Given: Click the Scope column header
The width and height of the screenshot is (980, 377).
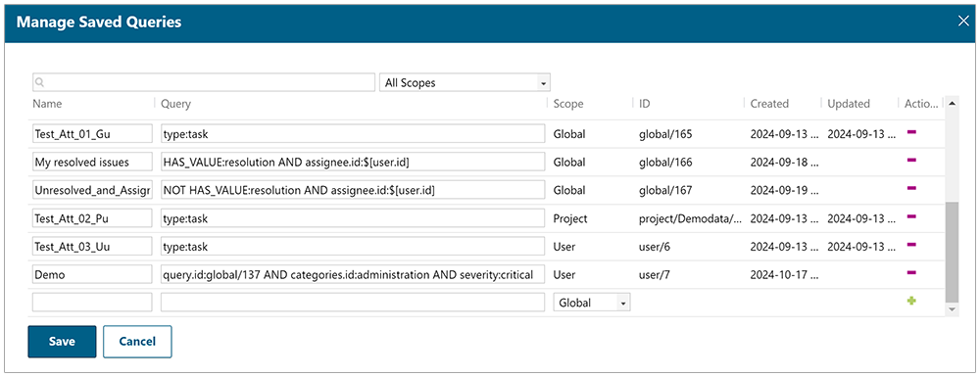Looking at the screenshot, I should click(568, 104).
